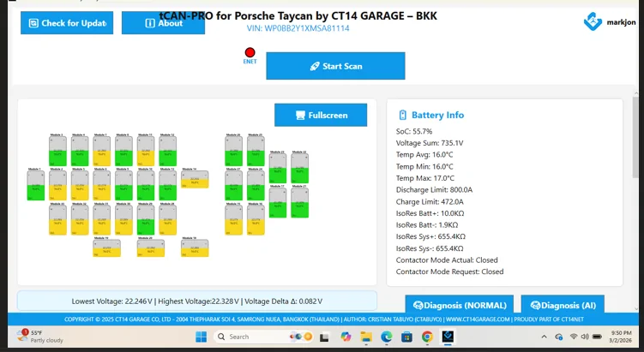Select the Module 3 battery cell
Image resolution: width=644 pixels, height=352 pixels.
point(57,151)
